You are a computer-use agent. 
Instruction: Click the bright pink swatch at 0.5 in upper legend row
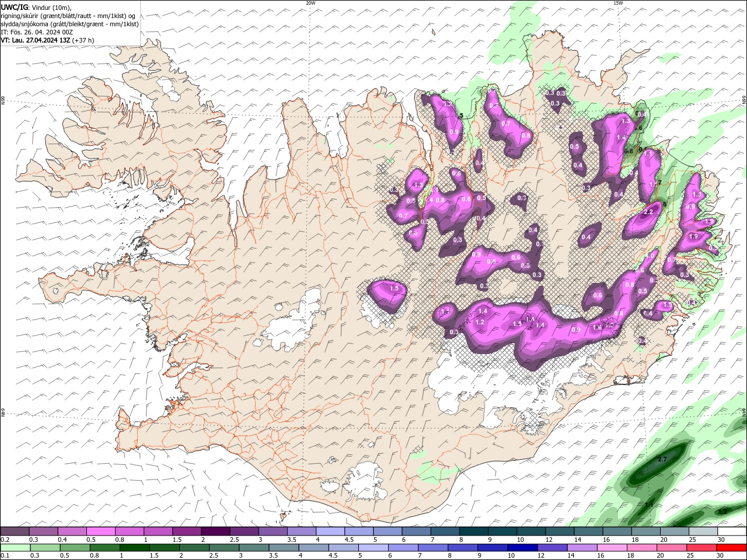click(x=100, y=531)
